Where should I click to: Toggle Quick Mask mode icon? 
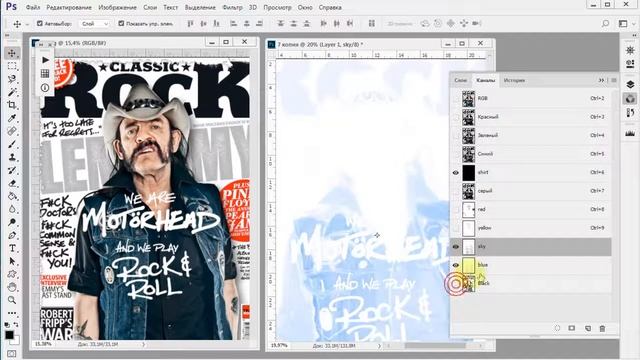(11, 353)
